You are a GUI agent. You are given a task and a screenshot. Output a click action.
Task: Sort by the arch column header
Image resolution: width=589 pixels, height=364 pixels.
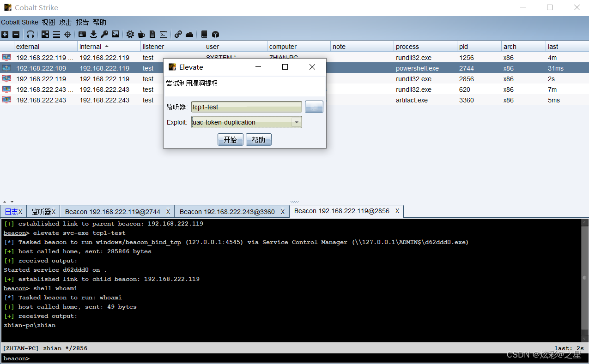click(524, 47)
